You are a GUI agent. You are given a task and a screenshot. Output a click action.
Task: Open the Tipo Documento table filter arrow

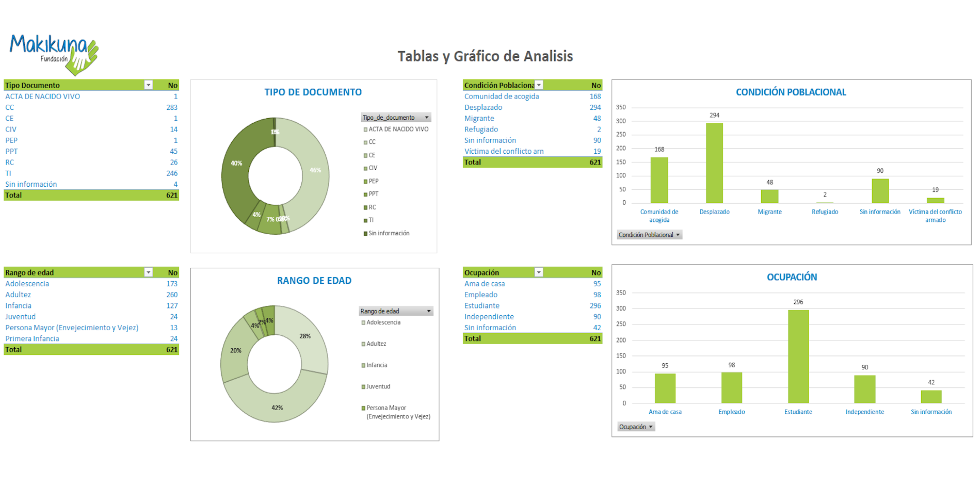point(149,85)
